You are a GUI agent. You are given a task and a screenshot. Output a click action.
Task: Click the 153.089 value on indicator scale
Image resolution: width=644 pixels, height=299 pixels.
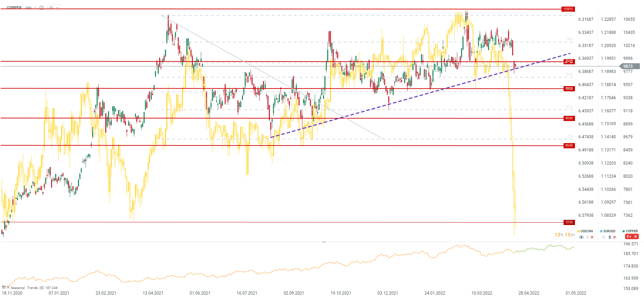coord(631,289)
